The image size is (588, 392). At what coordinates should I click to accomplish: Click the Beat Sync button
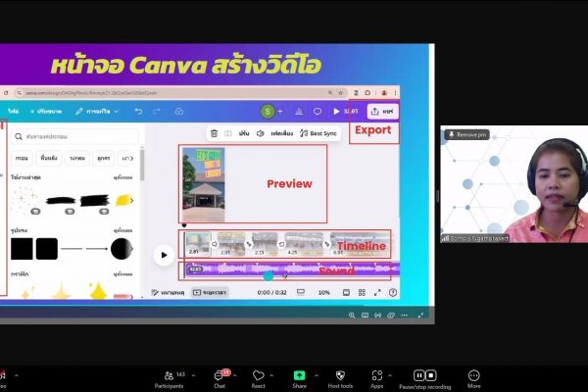(318, 133)
